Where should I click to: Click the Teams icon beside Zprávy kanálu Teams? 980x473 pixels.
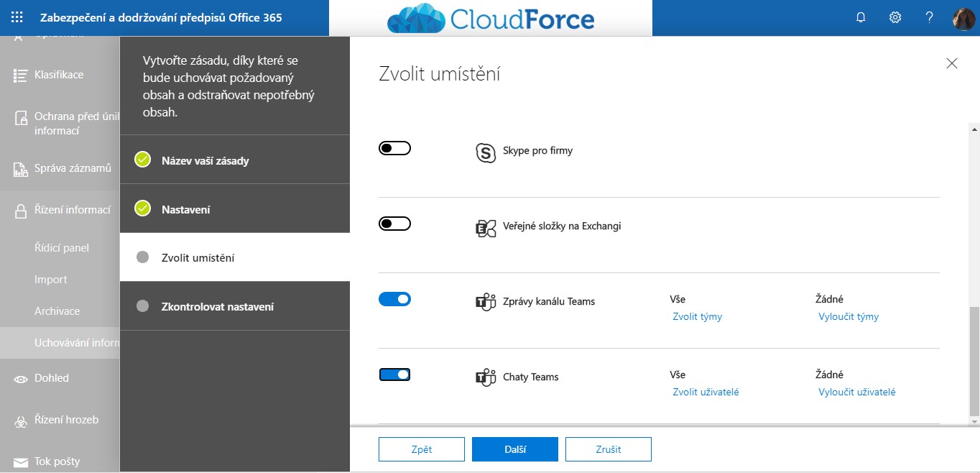[x=486, y=302]
